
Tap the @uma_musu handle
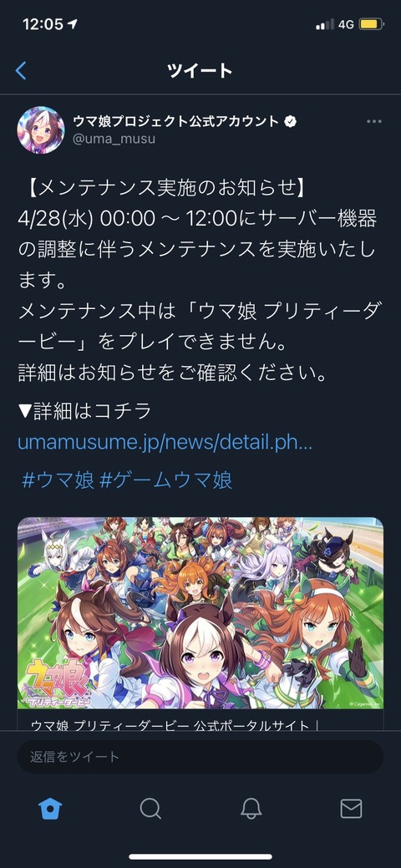[114, 140]
